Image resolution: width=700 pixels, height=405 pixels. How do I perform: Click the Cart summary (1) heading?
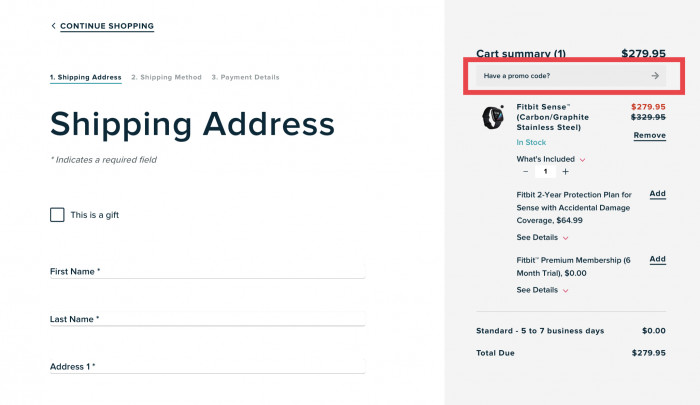coord(521,54)
